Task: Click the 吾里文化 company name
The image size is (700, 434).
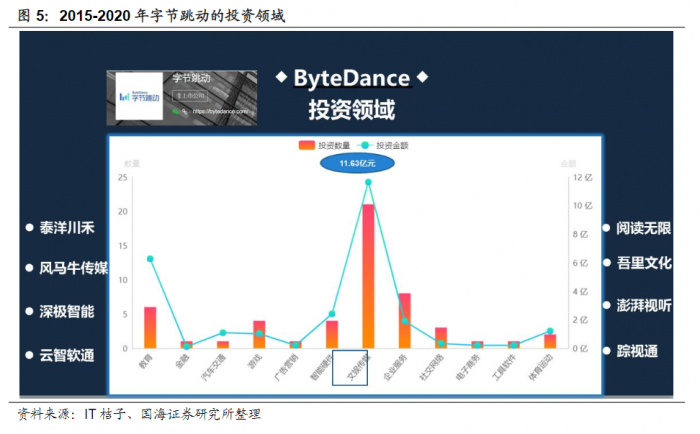Action: [644, 263]
